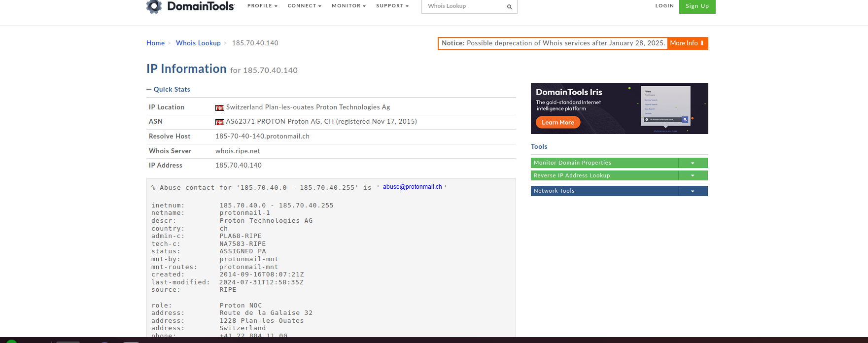
Task: Click inetnum range 185.70.40.0 - 185.70.40.255
Action: (x=277, y=206)
